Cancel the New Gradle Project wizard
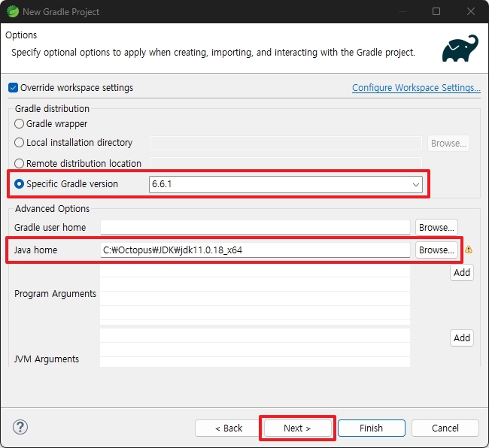 point(445,428)
